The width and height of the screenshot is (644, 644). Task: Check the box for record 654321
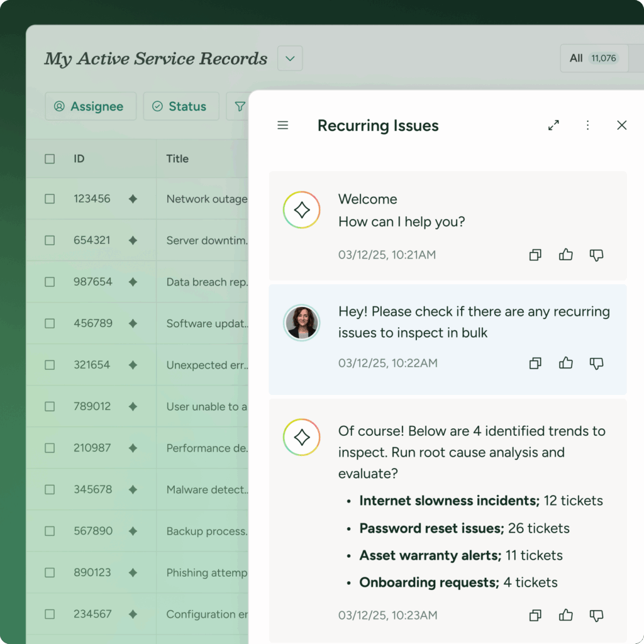pos(50,240)
